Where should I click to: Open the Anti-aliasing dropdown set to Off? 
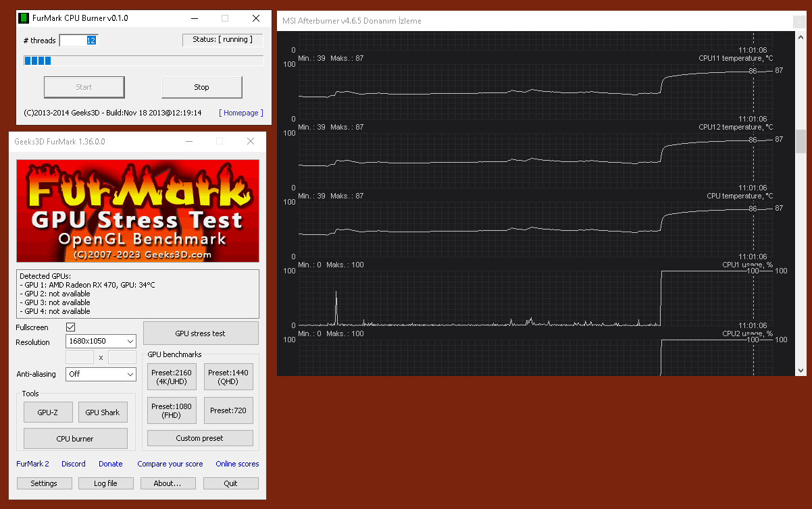pos(101,374)
